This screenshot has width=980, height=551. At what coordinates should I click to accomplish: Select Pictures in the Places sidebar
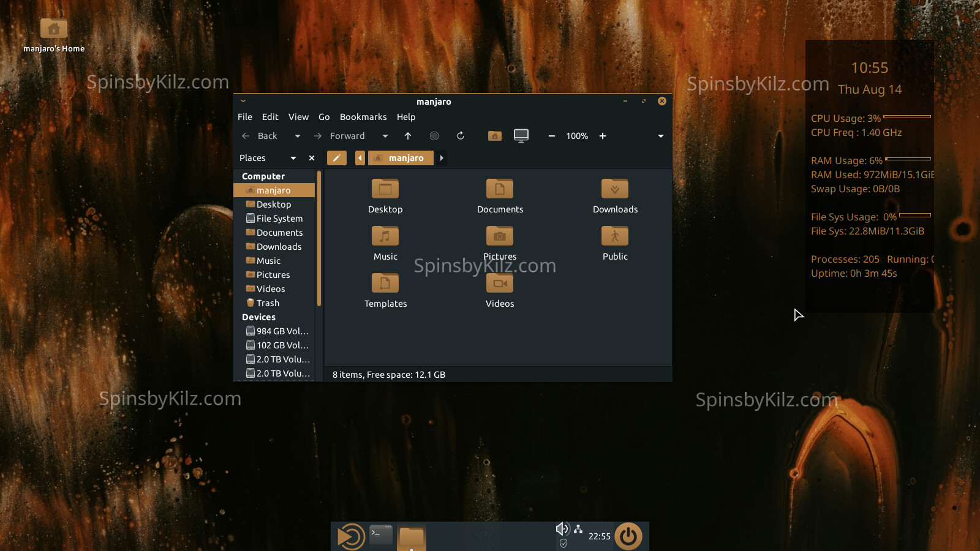click(x=274, y=275)
